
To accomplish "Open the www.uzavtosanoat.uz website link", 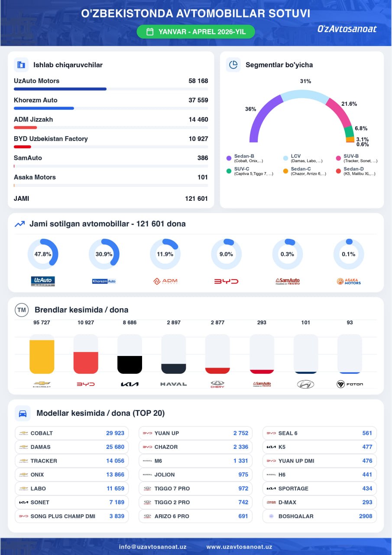I will coord(239,547).
